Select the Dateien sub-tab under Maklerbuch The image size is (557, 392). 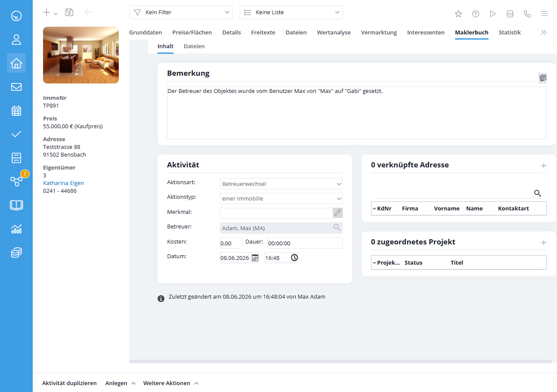coord(194,46)
